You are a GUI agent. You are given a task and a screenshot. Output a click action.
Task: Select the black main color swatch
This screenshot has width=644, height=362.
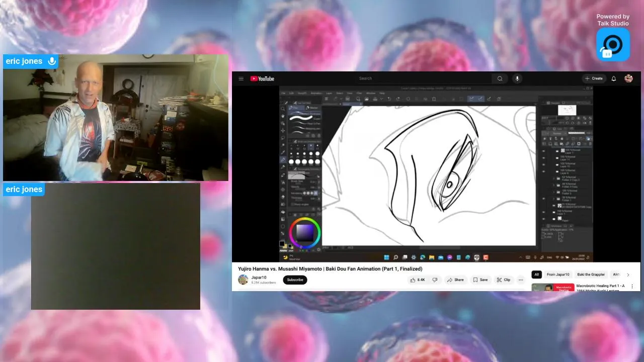pyautogui.click(x=282, y=243)
